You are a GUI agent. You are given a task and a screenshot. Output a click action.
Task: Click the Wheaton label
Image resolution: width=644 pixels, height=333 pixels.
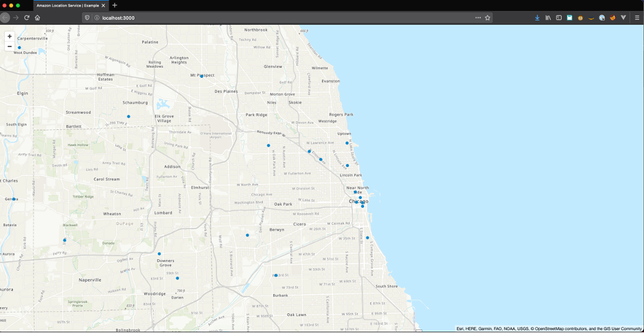coord(112,214)
